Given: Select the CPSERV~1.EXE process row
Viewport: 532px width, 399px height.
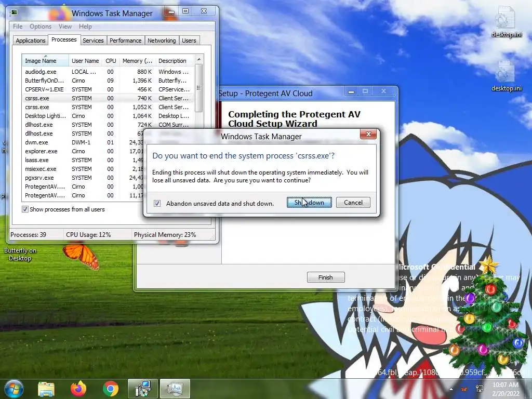Looking at the screenshot, I should click(x=108, y=89).
